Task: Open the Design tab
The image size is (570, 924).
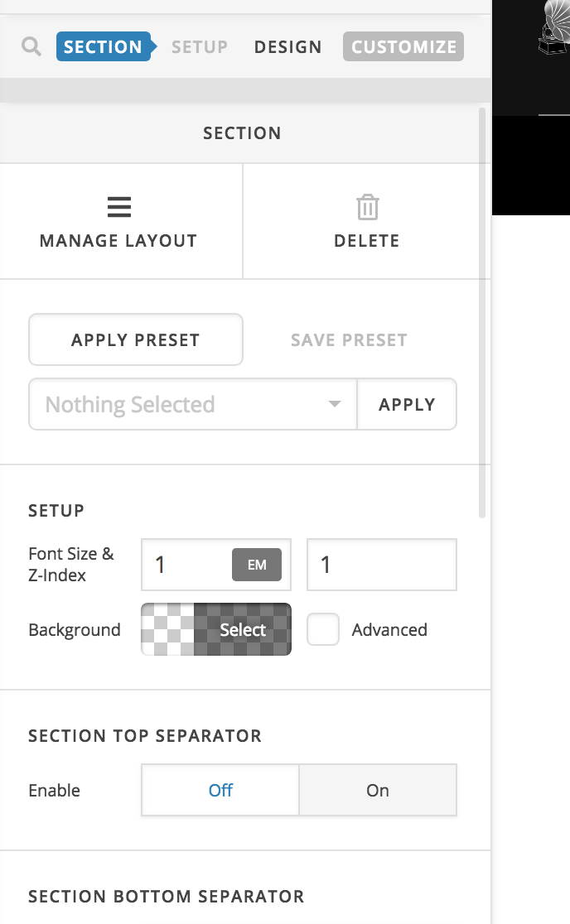Action: (x=287, y=47)
